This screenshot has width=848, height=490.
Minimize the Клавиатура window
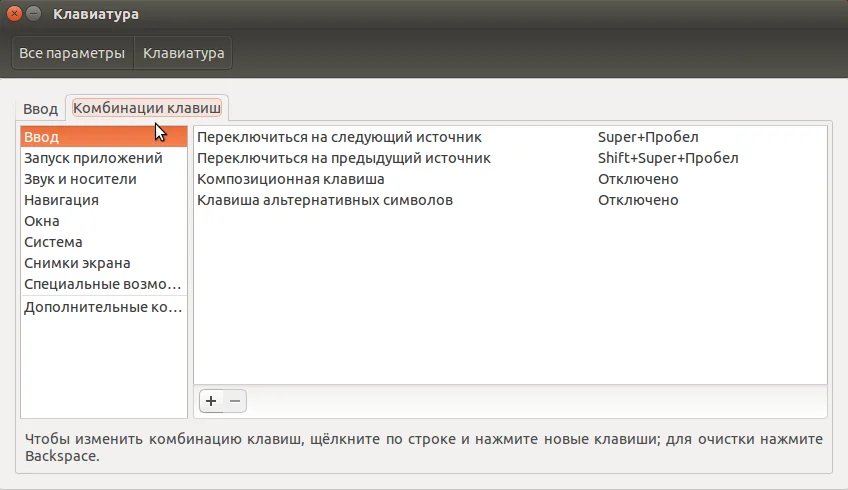click(34, 14)
